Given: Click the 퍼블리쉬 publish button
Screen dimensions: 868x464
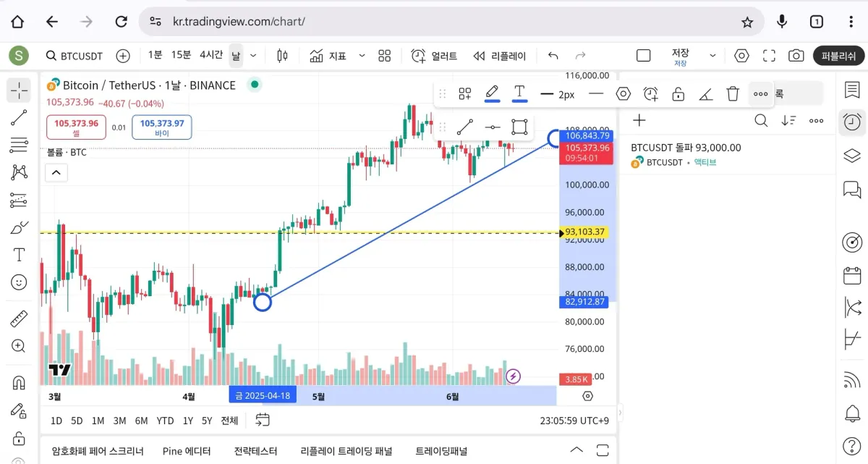Looking at the screenshot, I should (x=838, y=56).
